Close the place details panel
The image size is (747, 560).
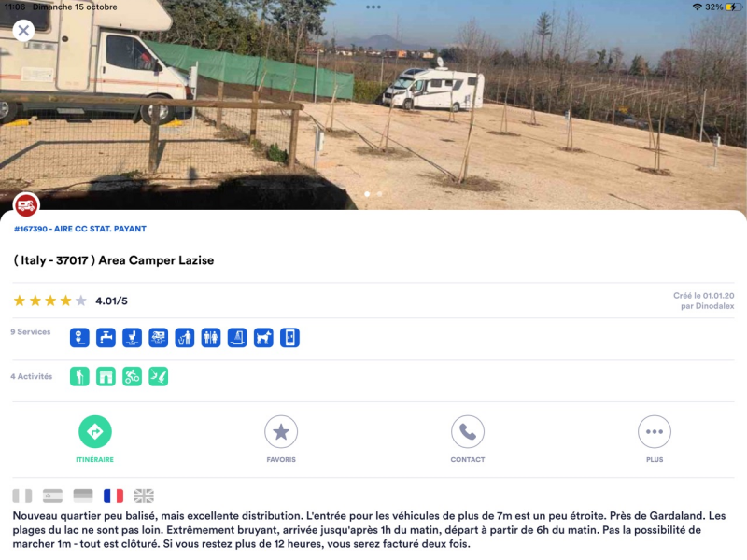[x=23, y=31]
